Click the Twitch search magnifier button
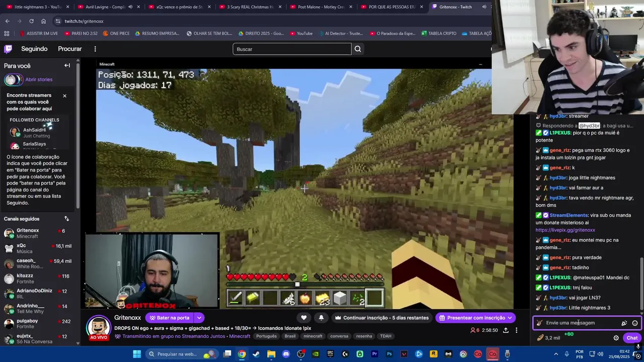Image resolution: width=644 pixels, height=362 pixels. 358,49
